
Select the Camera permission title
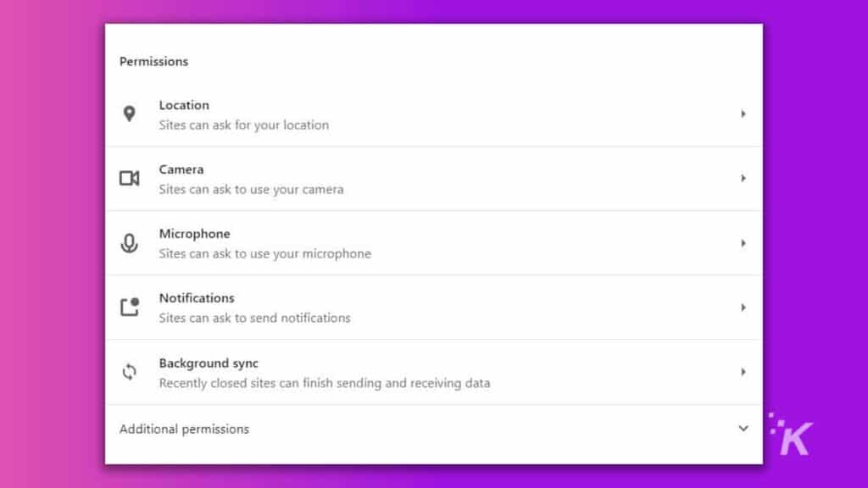(181, 169)
